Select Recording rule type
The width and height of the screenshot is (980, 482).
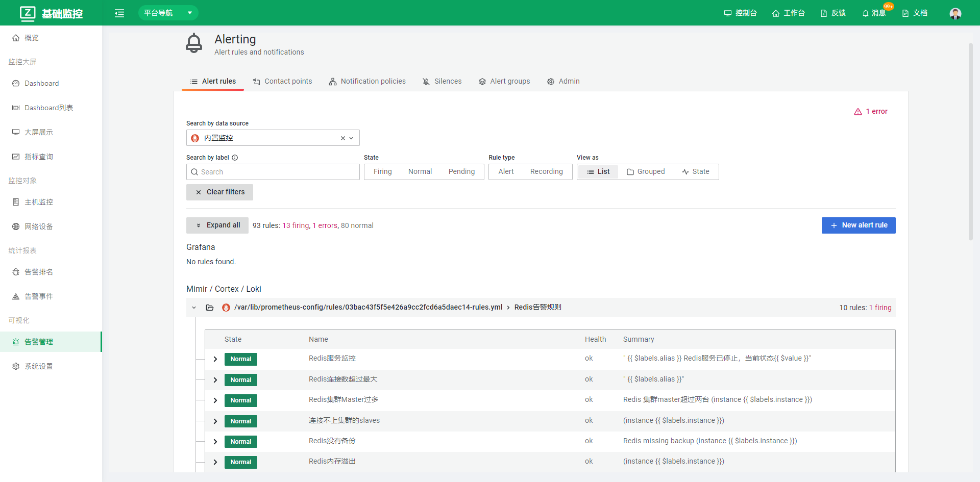click(x=547, y=172)
